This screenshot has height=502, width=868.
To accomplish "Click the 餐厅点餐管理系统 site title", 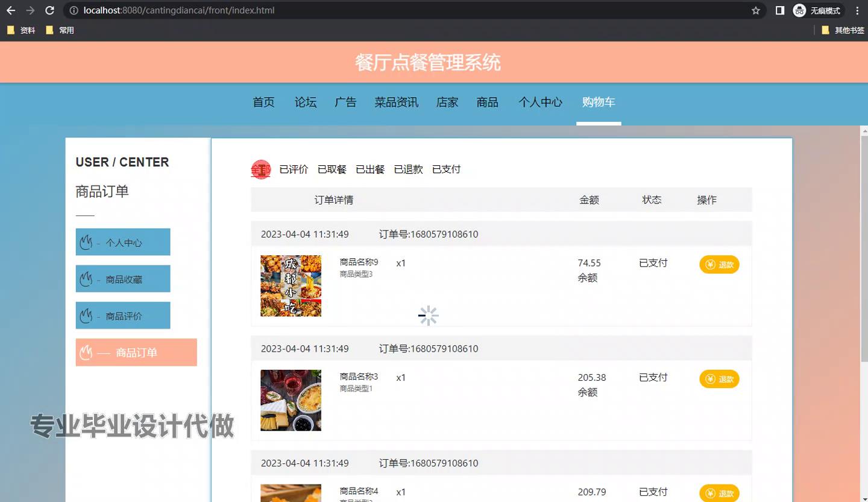I will pos(428,63).
